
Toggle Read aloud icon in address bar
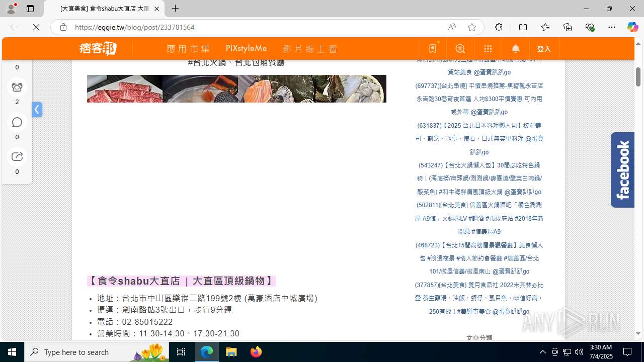[452, 27]
